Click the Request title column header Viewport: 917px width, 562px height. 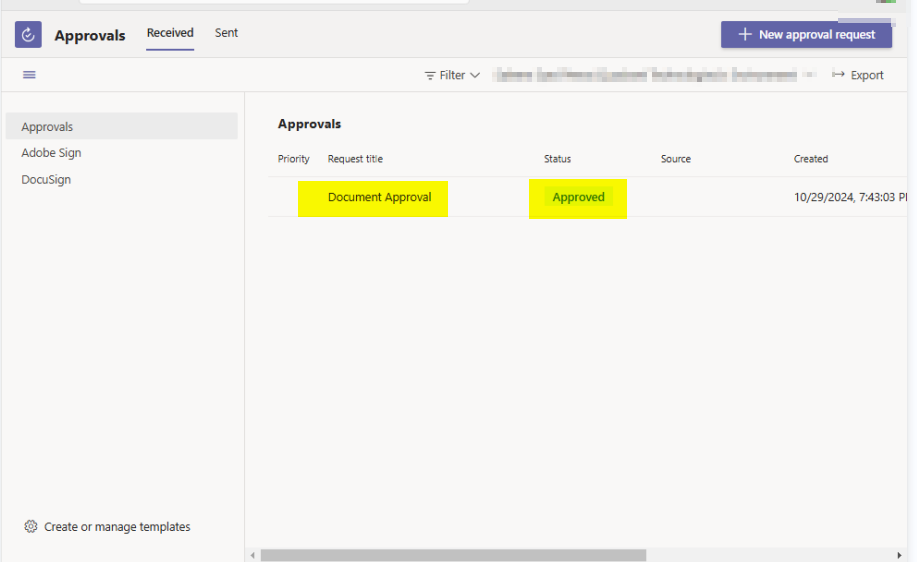tap(355, 158)
